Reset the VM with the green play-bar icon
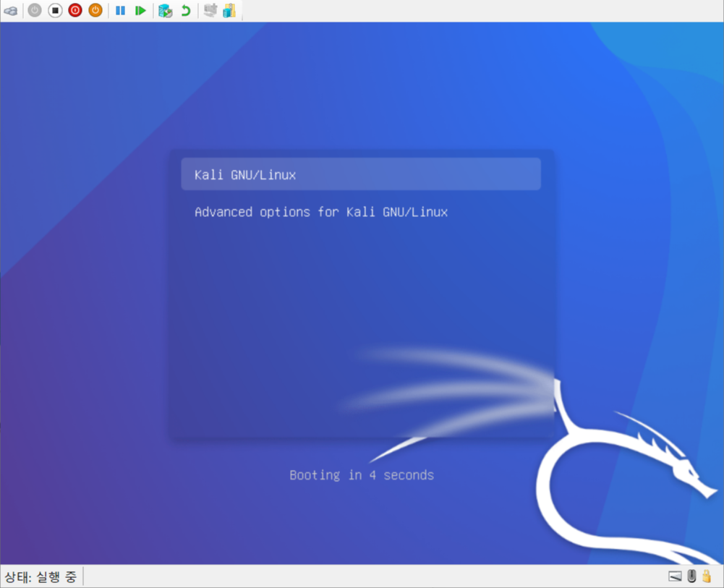 (140, 10)
